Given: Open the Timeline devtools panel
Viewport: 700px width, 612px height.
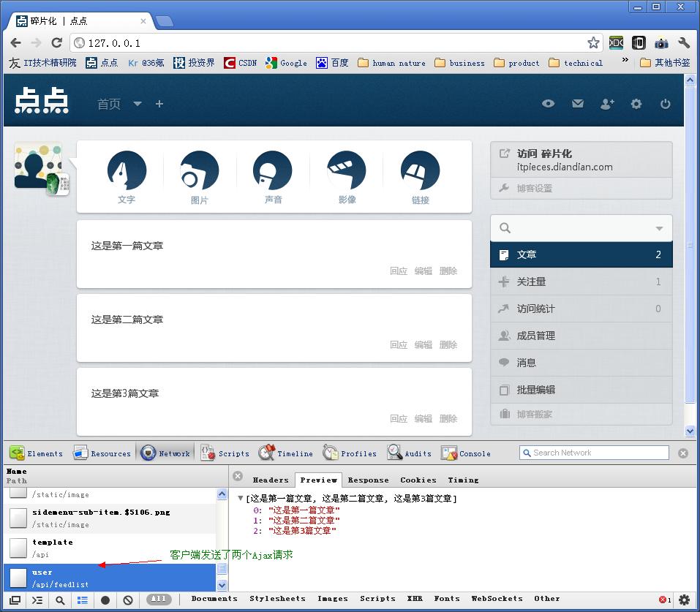Looking at the screenshot, I should pyautogui.click(x=286, y=453).
